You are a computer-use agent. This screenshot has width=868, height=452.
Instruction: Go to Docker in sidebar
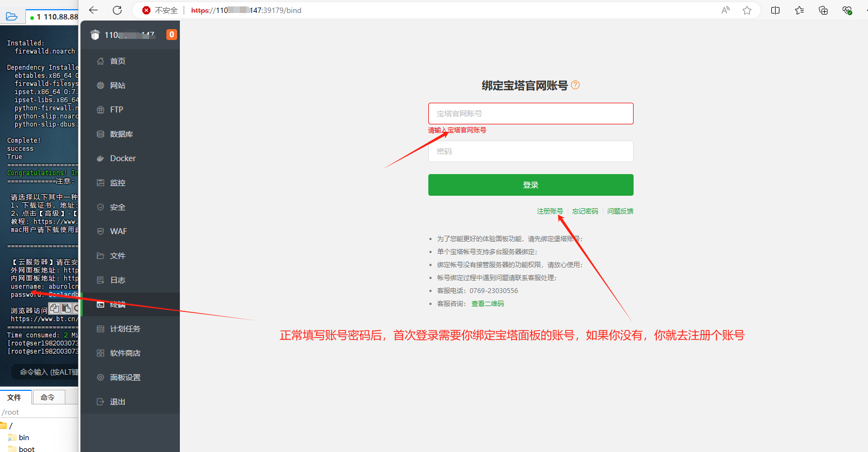click(123, 158)
